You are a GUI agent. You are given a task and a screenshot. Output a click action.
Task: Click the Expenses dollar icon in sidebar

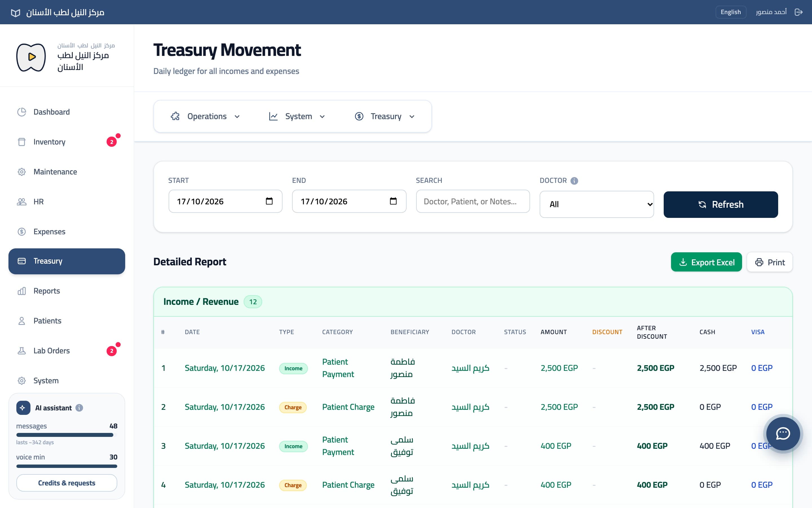click(x=22, y=231)
